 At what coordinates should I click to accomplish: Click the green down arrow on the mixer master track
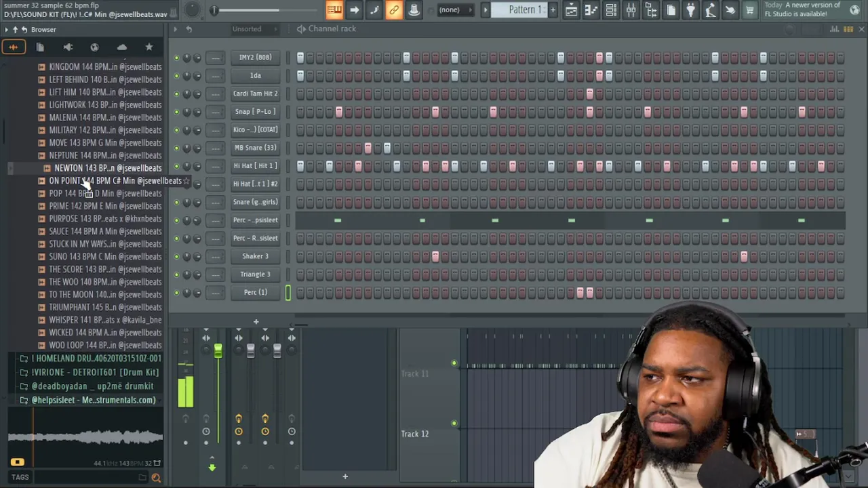click(212, 467)
